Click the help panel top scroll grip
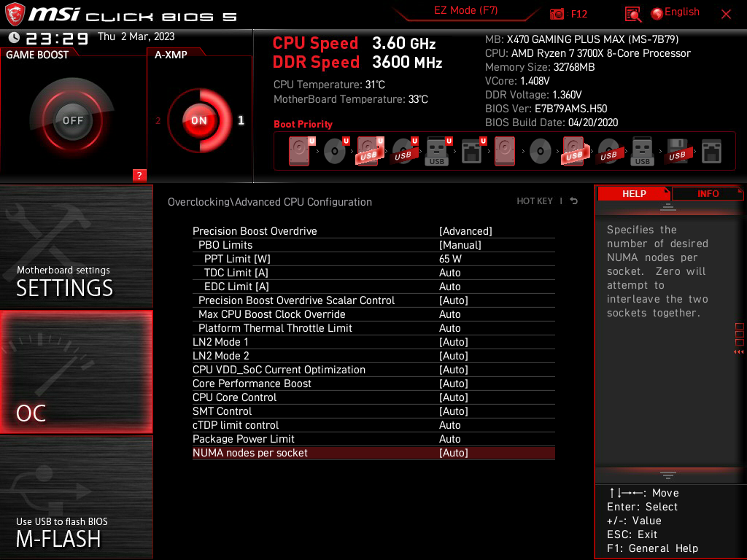 [x=668, y=207]
